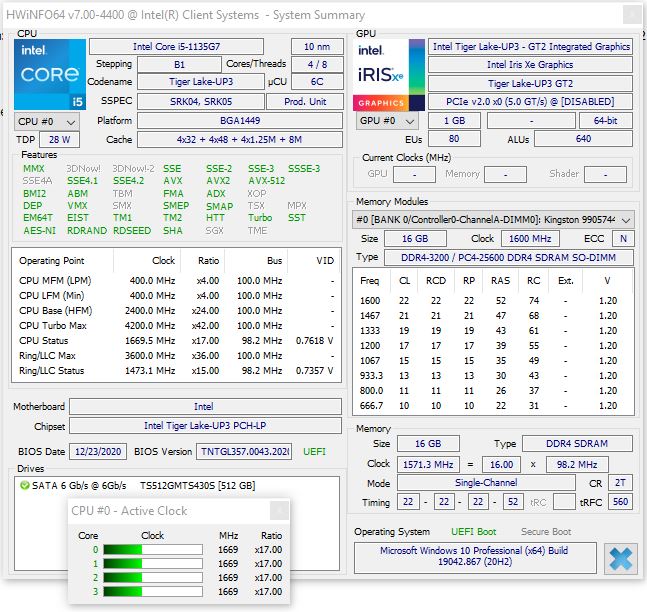
Task: Click the CPU Status 0.7618 V value
Action: (x=314, y=341)
